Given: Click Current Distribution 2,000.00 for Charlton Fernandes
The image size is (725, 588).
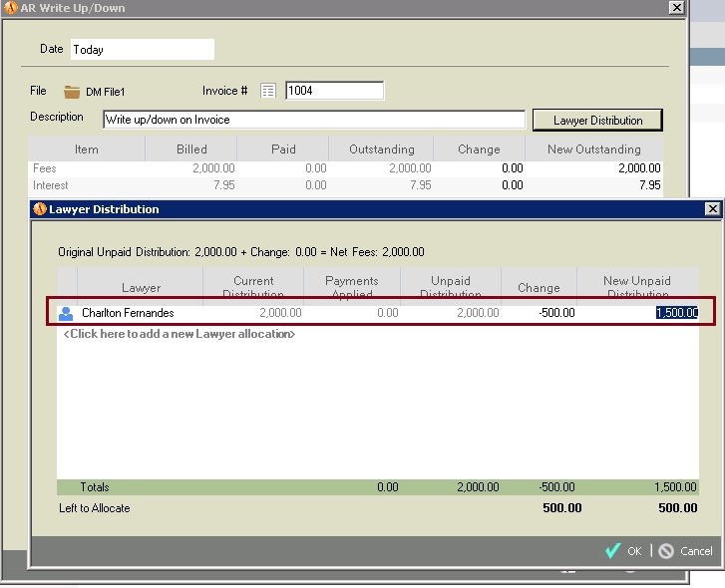Looking at the screenshot, I should tap(280, 313).
